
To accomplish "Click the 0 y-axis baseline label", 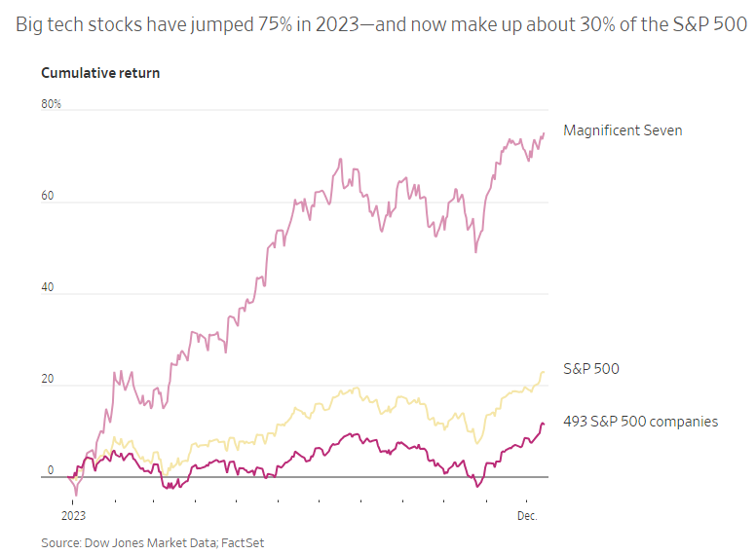I will click(x=50, y=470).
